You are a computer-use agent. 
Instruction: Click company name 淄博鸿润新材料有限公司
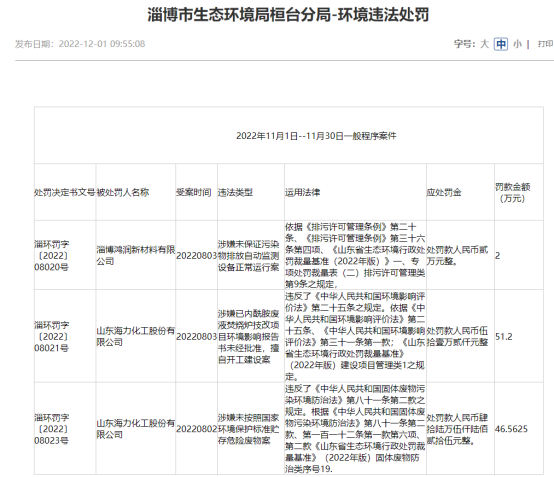pos(136,255)
